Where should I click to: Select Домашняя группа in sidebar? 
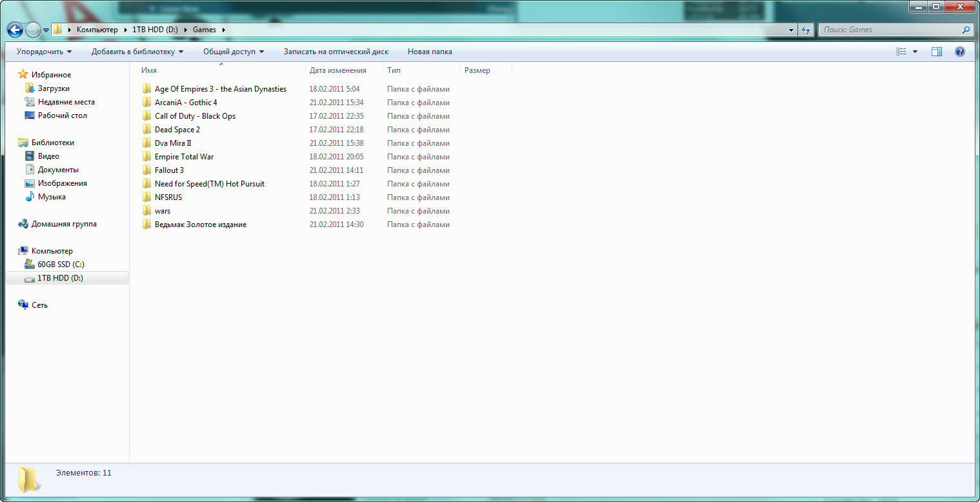(x=64, y=224)
